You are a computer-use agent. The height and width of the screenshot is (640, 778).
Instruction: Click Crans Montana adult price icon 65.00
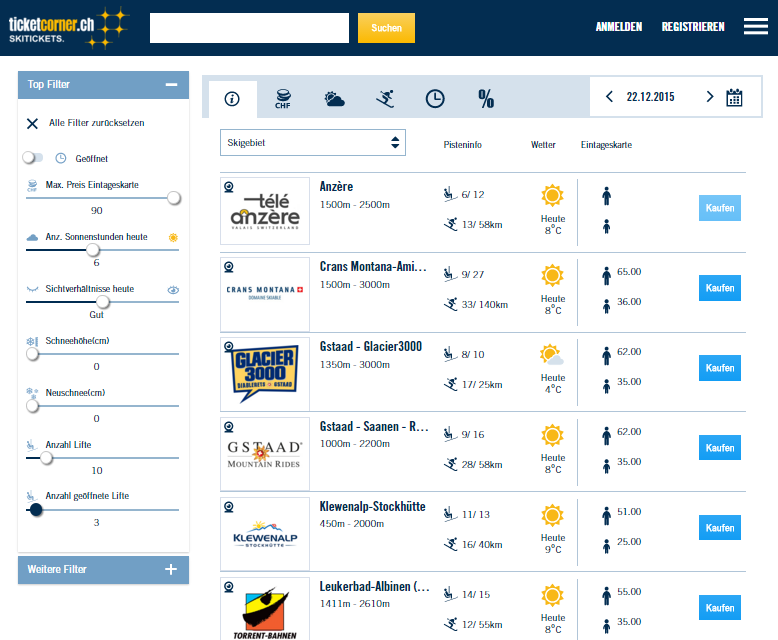coord(606,276)
